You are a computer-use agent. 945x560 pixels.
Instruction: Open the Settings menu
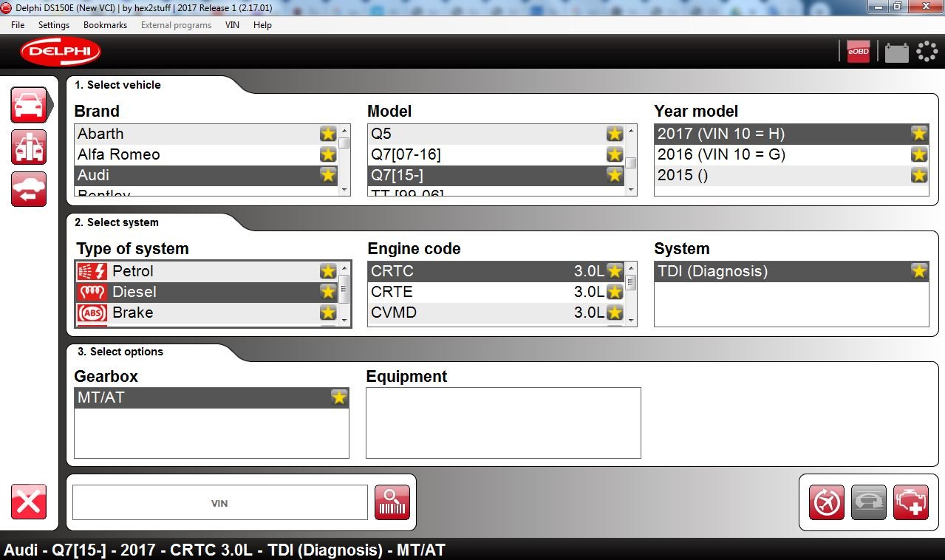click(x=54, y=25)
